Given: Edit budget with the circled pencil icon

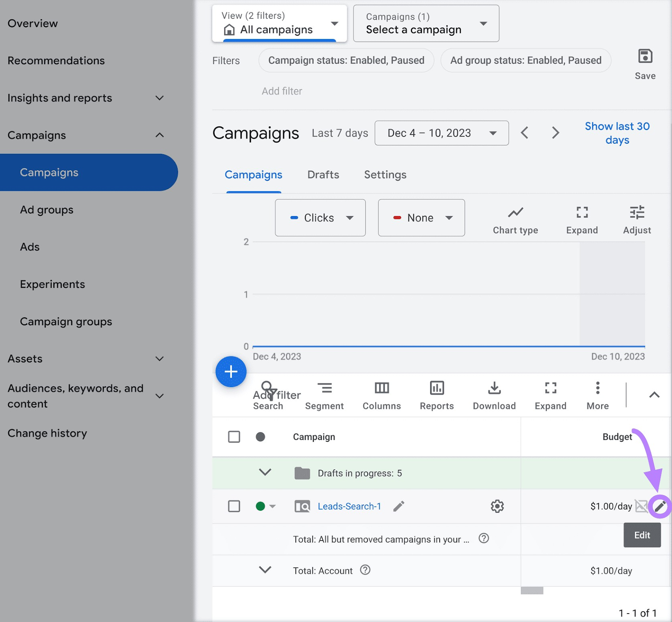Looking at the screenshot, I should pos(659,506).
